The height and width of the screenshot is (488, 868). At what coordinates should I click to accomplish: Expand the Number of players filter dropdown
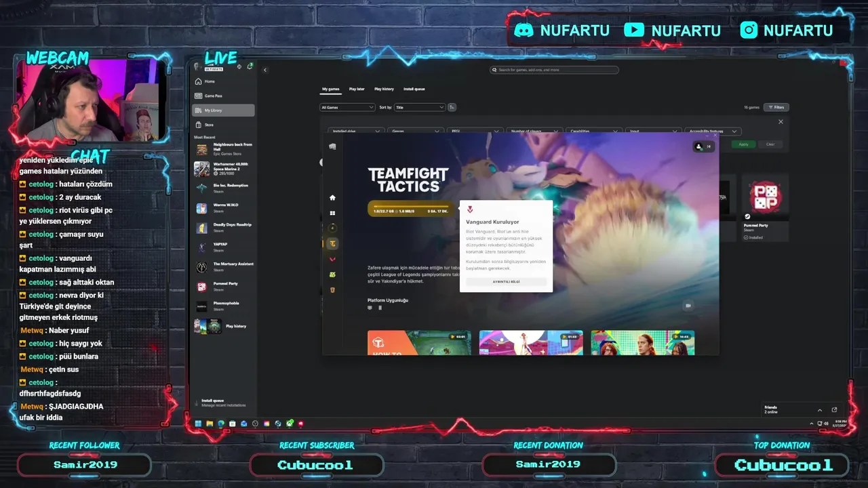point(534,131)
